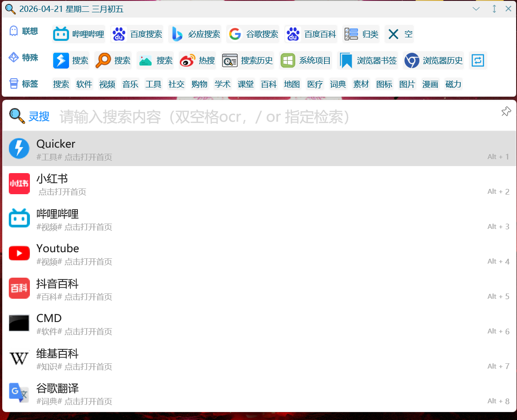This screenshot has height=420, width=517.
Task: Select the 视频 tag
Action: click(x=107, y=84)
